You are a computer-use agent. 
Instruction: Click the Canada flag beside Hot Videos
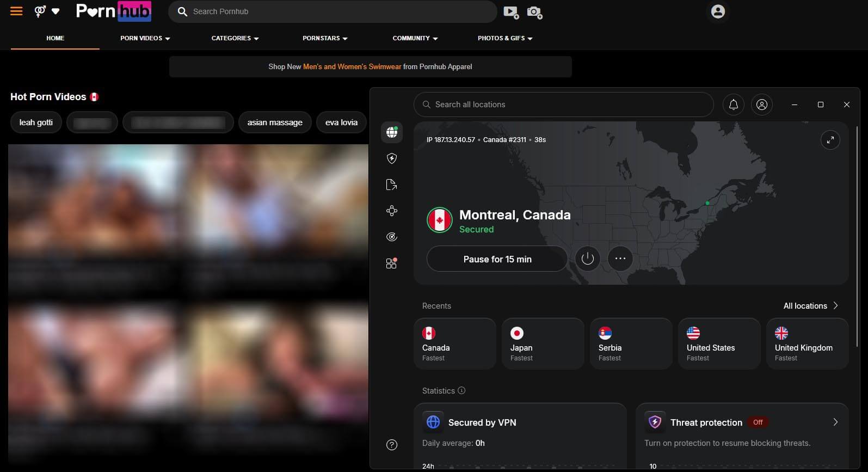click(94, 97)
